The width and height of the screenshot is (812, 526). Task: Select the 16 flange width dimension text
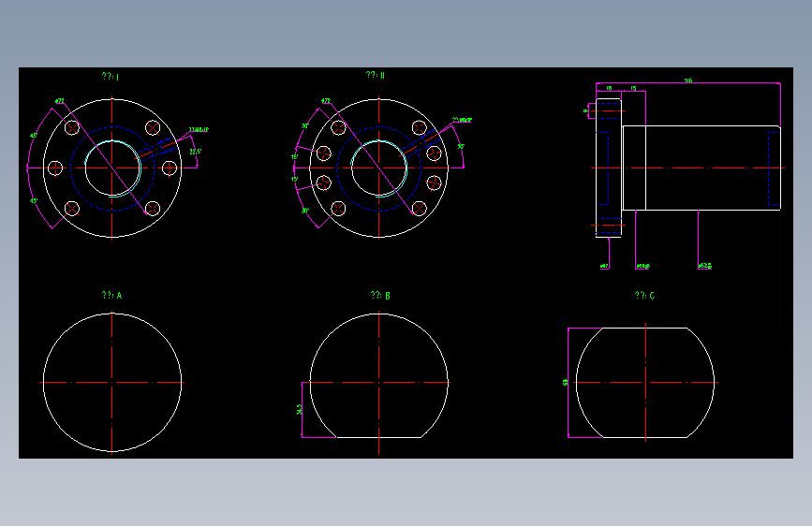609,89
